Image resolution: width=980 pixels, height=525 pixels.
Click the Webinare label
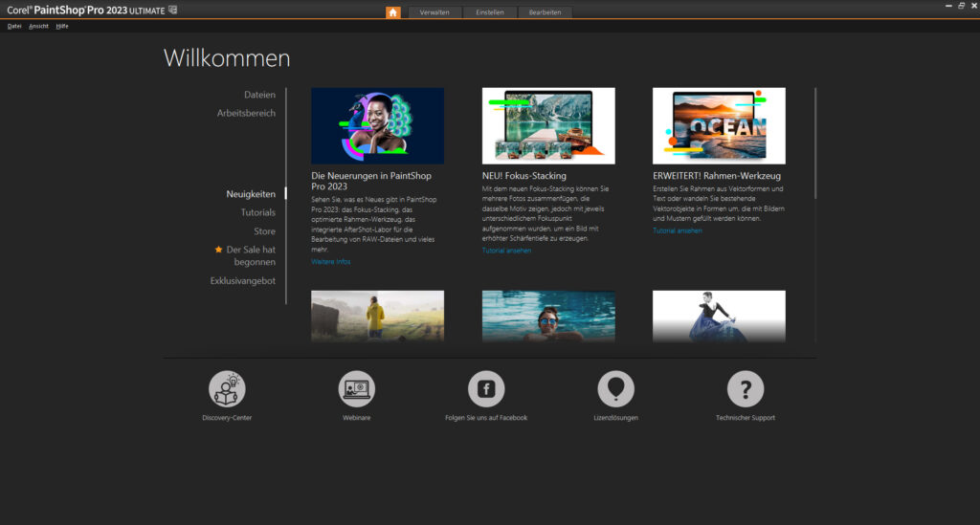pyautogui.click(x=356, y=418)
